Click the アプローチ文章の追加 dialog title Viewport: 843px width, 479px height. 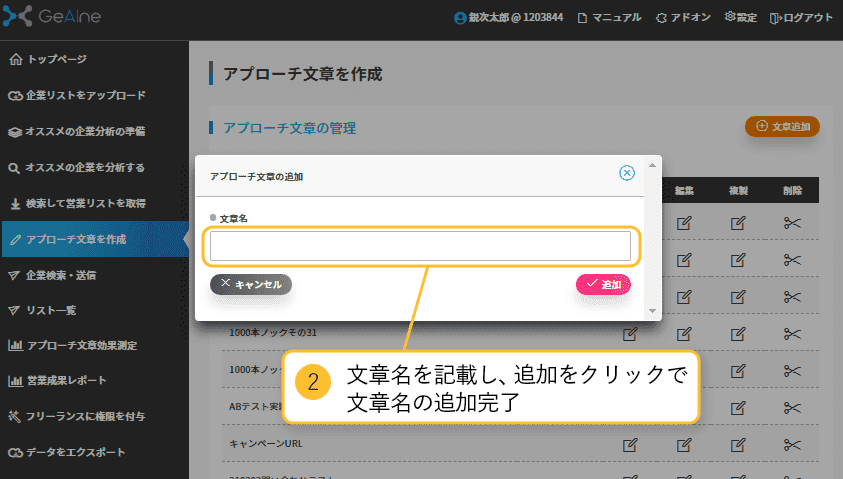coord(256,176)
